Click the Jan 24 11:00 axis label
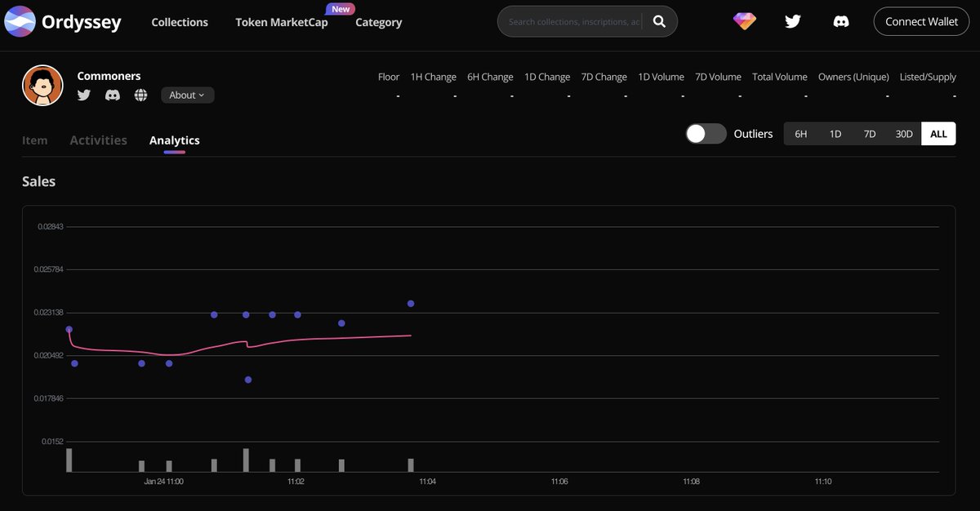The width and height of the screenshot is (980, 511). [x=163, y=482]
